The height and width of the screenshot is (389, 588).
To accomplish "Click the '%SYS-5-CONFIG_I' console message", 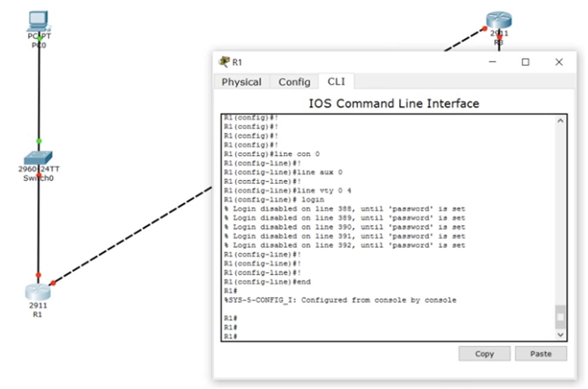I will (340, 300).
